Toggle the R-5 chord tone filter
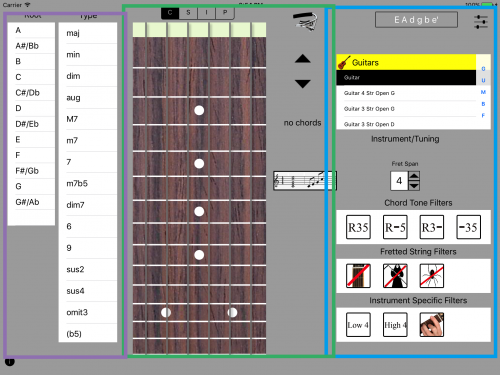The width and height of the screenshot is (500, 375). click(395, 227)
